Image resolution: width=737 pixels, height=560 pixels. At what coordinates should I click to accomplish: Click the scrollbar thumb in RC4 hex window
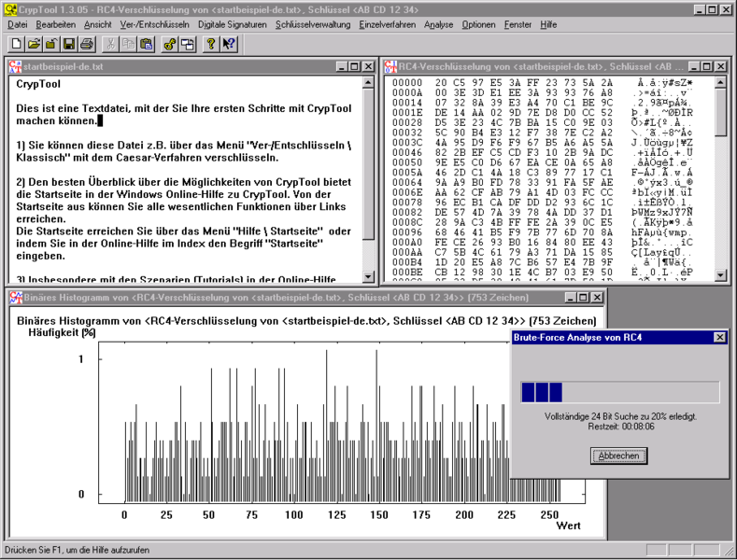(x=720, y=113)
